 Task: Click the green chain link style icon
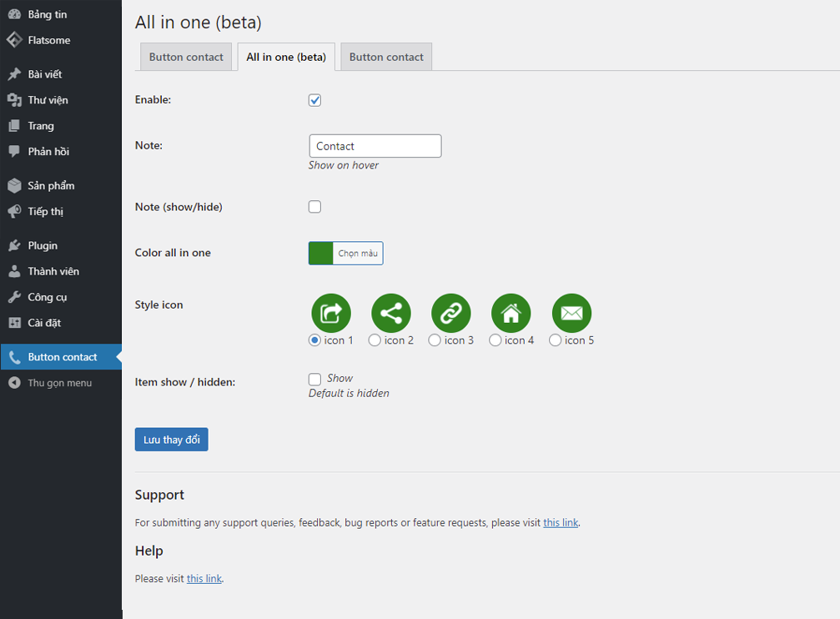[x=451, y=314]
